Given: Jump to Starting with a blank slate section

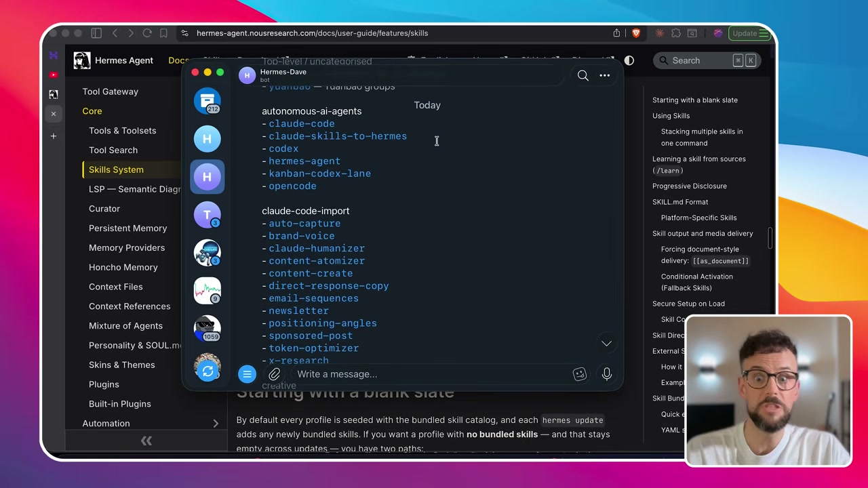Looking at the screenshot, I should [x=695, y=100].
